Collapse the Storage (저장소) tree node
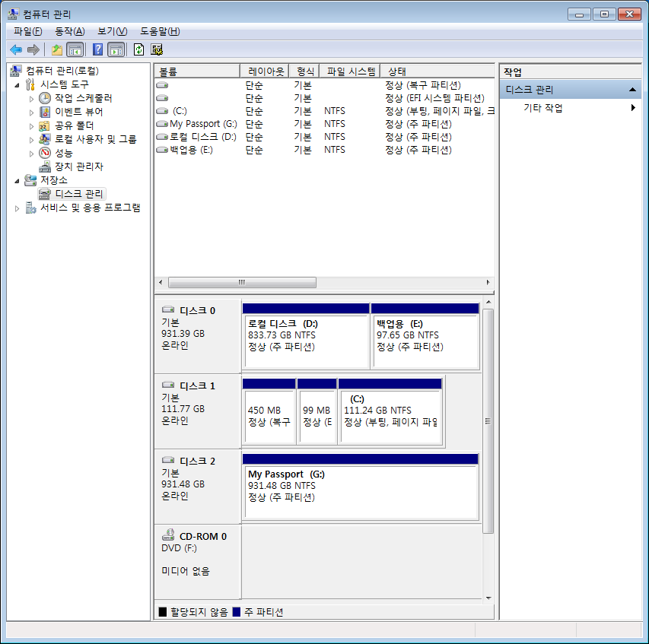This screenshot has width=649, height=644. click(17, 181)
